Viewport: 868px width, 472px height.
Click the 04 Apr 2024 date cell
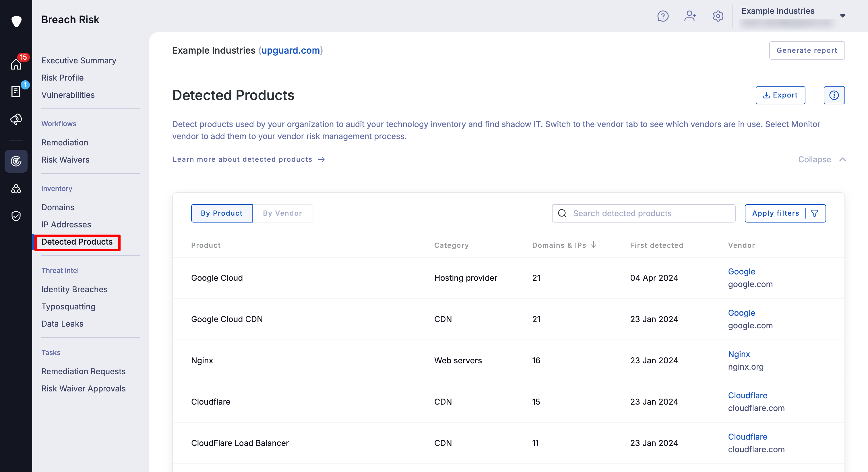pos(654,278)
